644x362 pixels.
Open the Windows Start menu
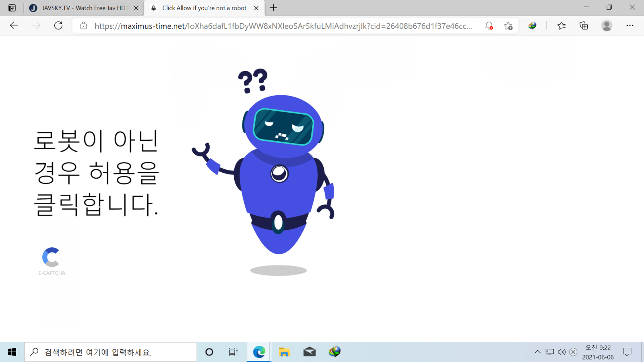12,352
